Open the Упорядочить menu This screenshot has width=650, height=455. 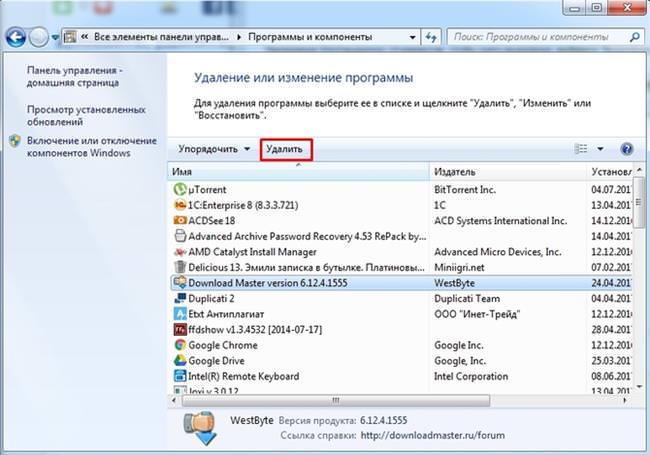point(214,149)
